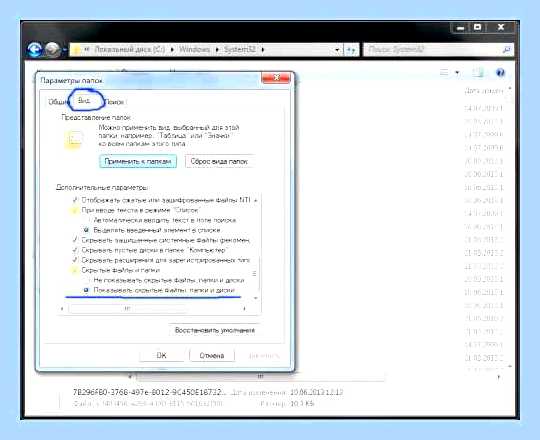Expand the arrow after Windows in the path

[x=217, y=50]
